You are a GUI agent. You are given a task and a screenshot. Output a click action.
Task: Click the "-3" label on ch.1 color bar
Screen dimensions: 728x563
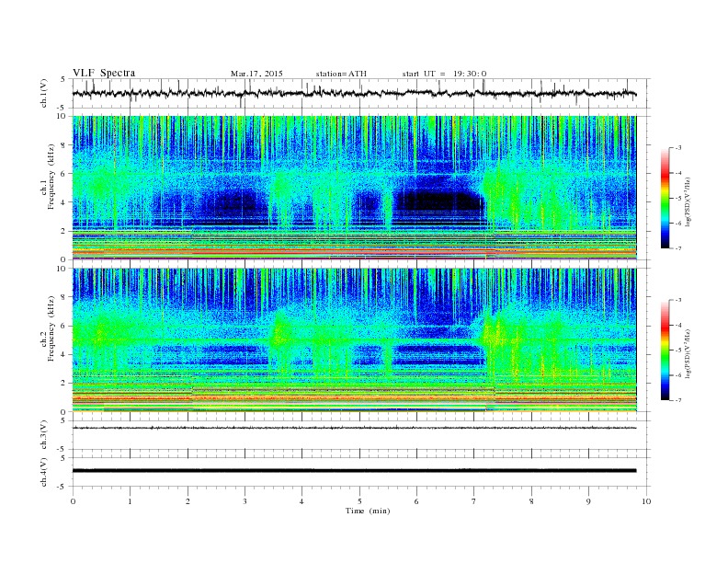677,148
